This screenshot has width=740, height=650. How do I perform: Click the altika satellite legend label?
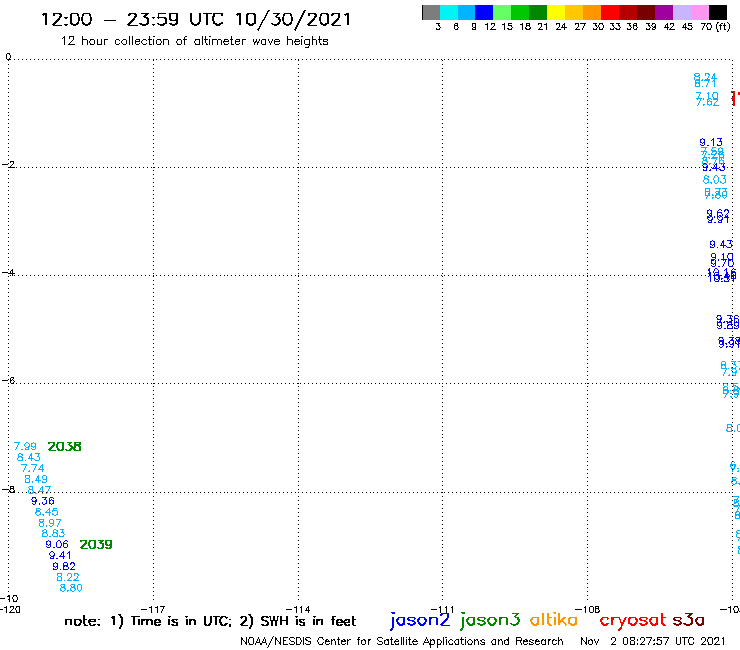click(553, 619)
